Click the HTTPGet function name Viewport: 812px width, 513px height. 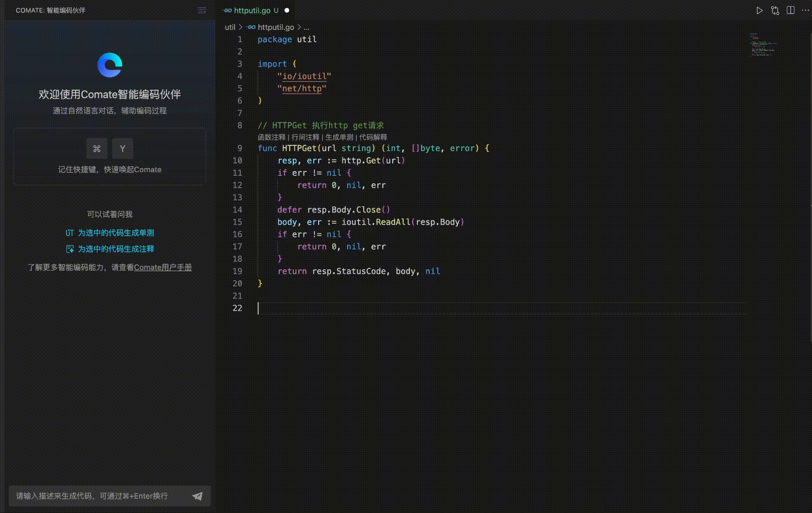click(x=299, y=148)
